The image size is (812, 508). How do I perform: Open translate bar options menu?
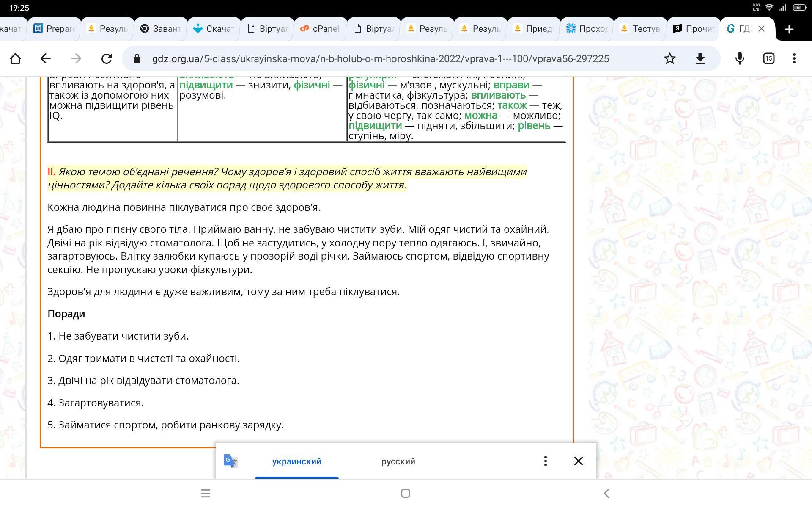(545, 461)
